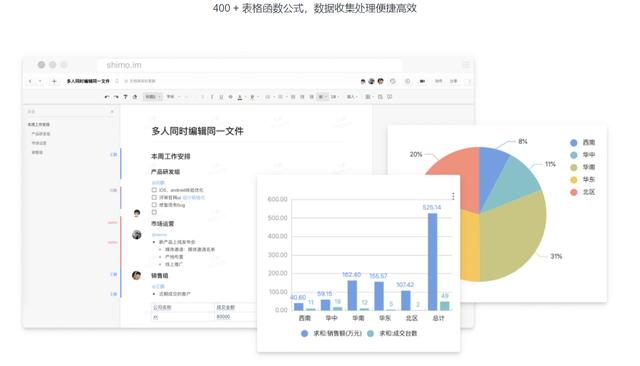Image resolution: width=640 pixels, height=366 pixels.
Task: Select 本周工作安排 in the outline sidebar
Action: tap(39, 124)
